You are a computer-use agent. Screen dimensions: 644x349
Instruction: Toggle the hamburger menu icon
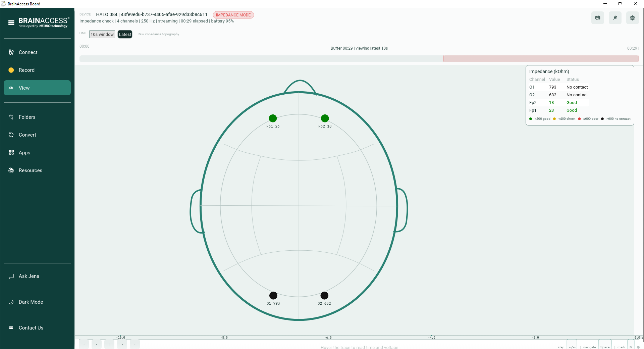click(11, 22)
